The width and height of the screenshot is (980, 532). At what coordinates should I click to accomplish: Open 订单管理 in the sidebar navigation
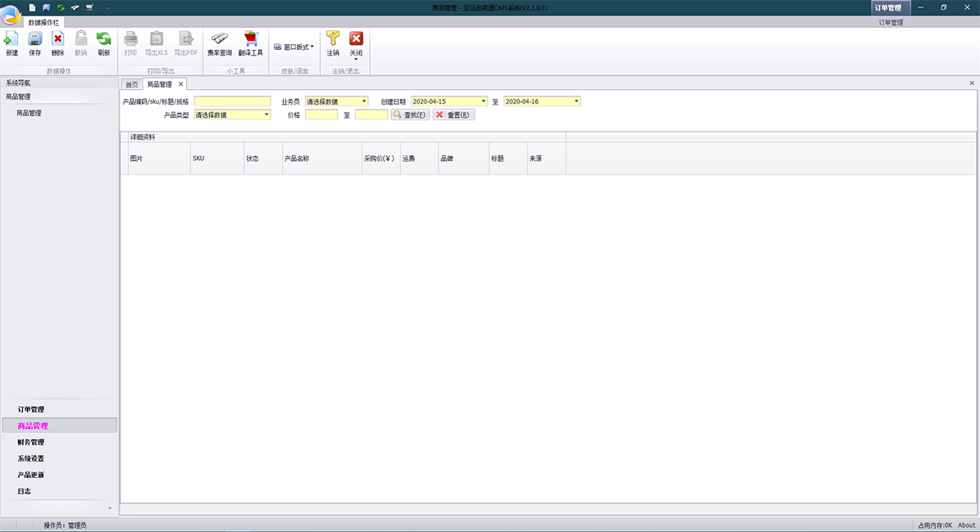tap(31, 409)
